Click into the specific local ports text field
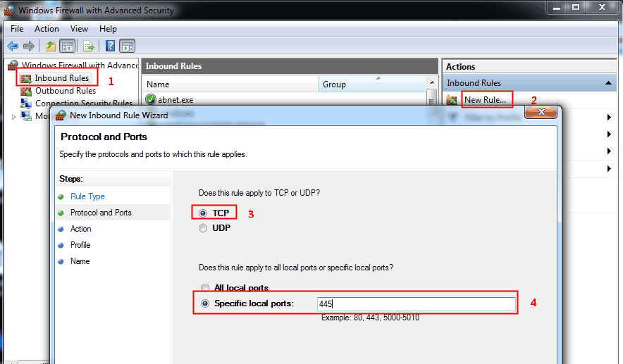Viewport: 623px width, 364px height. 417,304
